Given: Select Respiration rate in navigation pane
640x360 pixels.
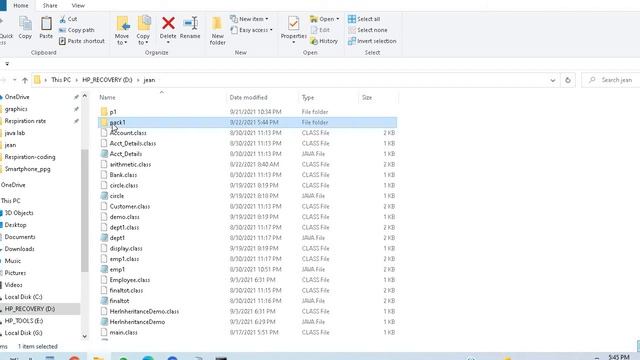Looking at the screenshot, I should 25,121.
